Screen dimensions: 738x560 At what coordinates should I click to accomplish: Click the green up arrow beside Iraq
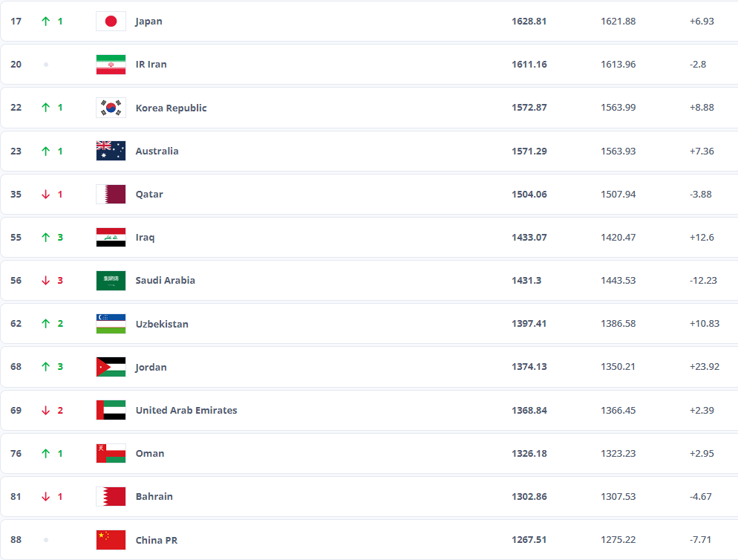[45, 238]
